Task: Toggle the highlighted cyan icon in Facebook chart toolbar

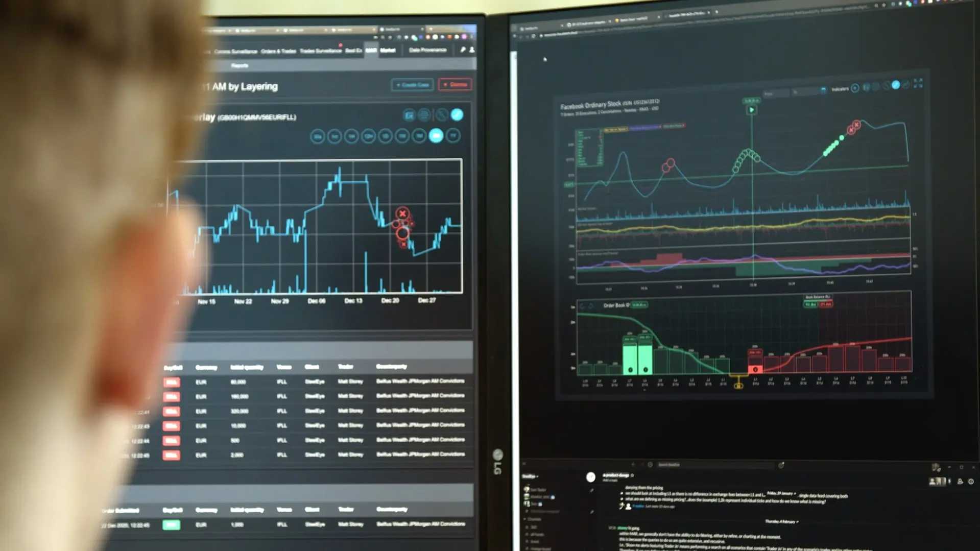Action: 896,85
